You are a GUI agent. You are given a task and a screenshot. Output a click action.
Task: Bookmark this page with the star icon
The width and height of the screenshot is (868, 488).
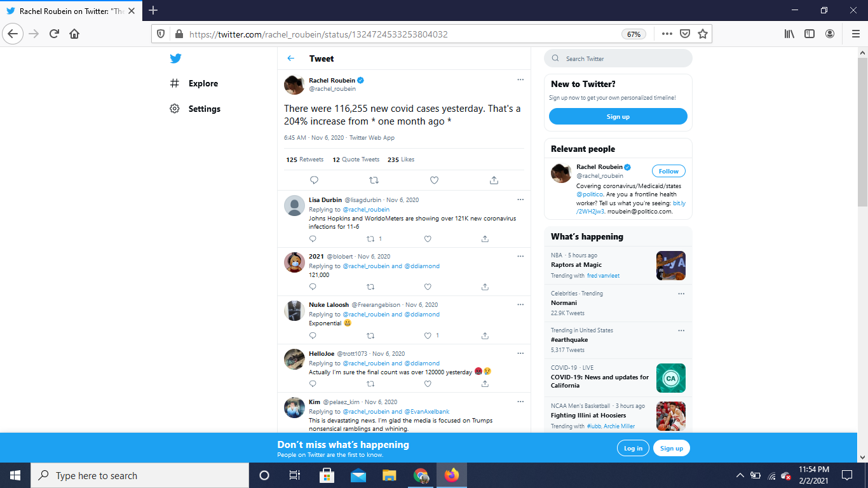point(702,34)
